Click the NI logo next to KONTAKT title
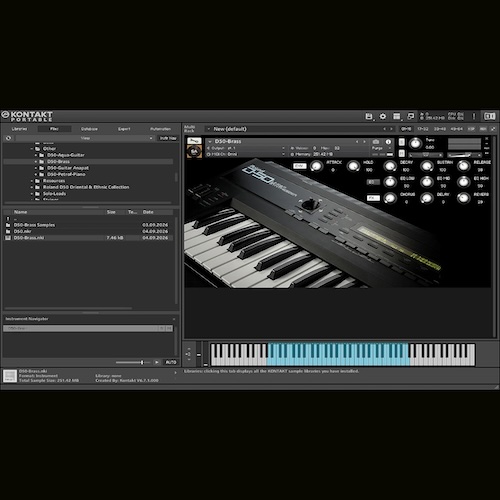The image size is (500, 500). pos(5,115)
